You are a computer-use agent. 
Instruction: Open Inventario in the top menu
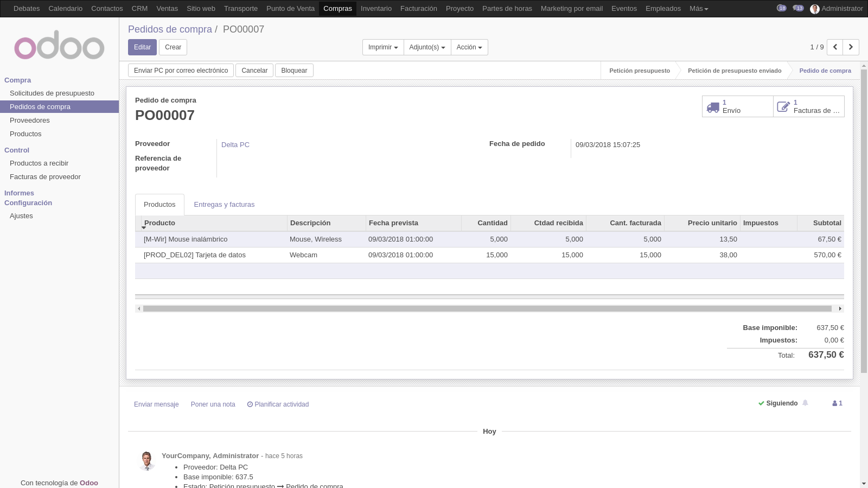tap(376, 9)
